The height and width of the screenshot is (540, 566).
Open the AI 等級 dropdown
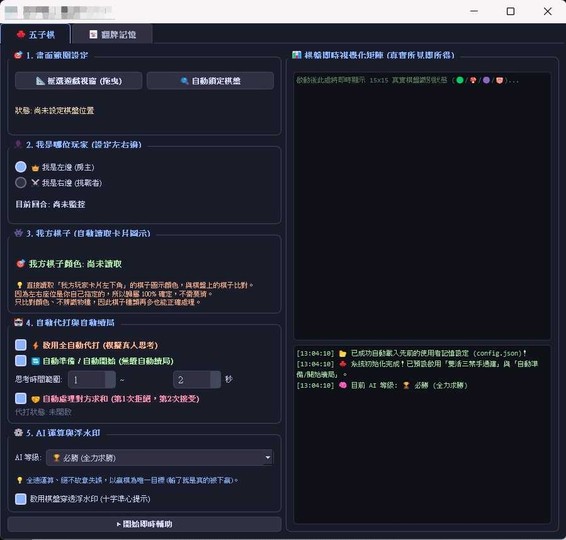160,457
